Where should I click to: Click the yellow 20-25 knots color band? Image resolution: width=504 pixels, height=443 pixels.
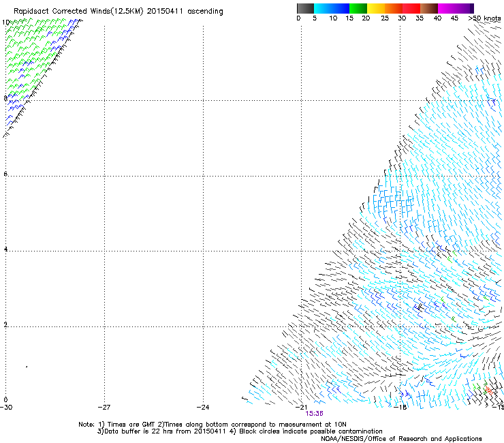(376, 8)
